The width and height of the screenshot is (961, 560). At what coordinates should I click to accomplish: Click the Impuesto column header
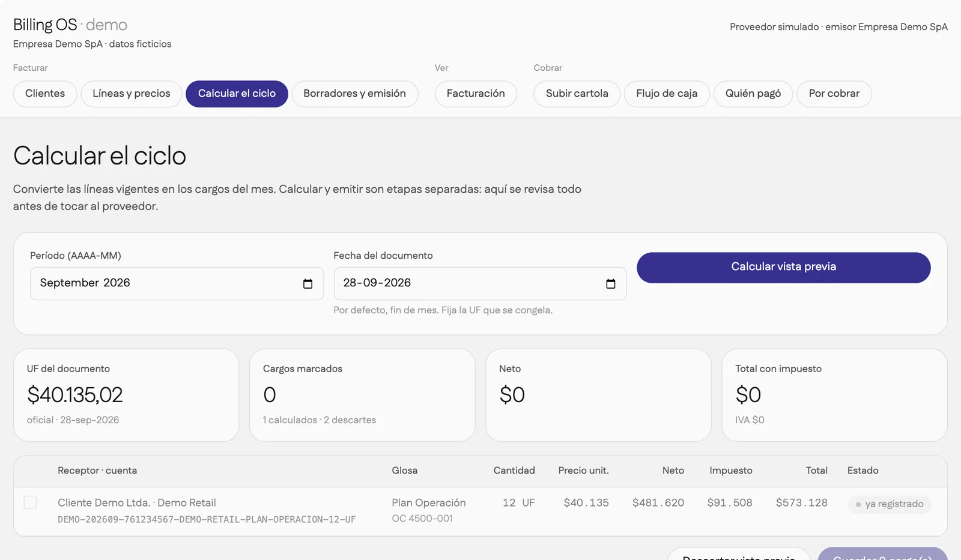point(731,471)
